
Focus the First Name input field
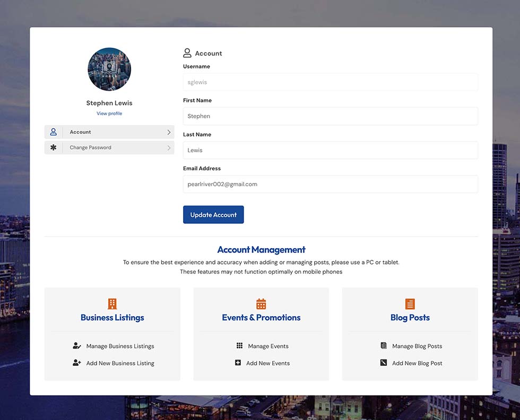[x=330, y=116]
